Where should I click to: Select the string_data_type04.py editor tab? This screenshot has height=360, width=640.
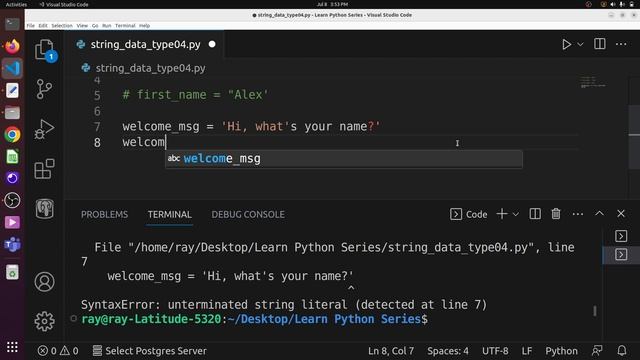146,44
